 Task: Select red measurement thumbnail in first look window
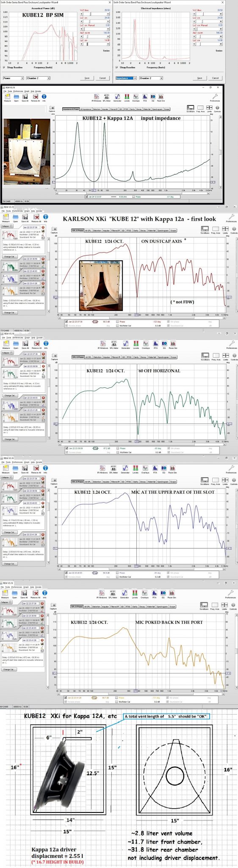click(9, 234)
